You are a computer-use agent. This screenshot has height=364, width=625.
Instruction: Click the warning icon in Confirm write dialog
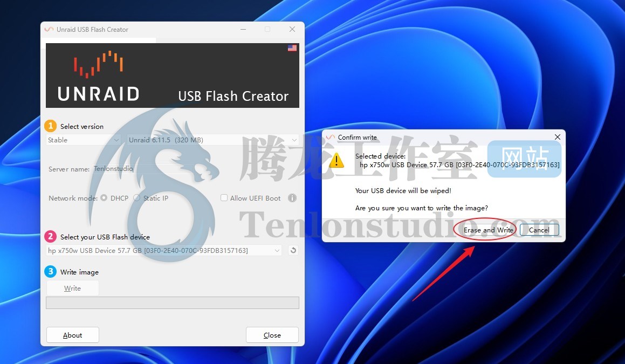336,160
